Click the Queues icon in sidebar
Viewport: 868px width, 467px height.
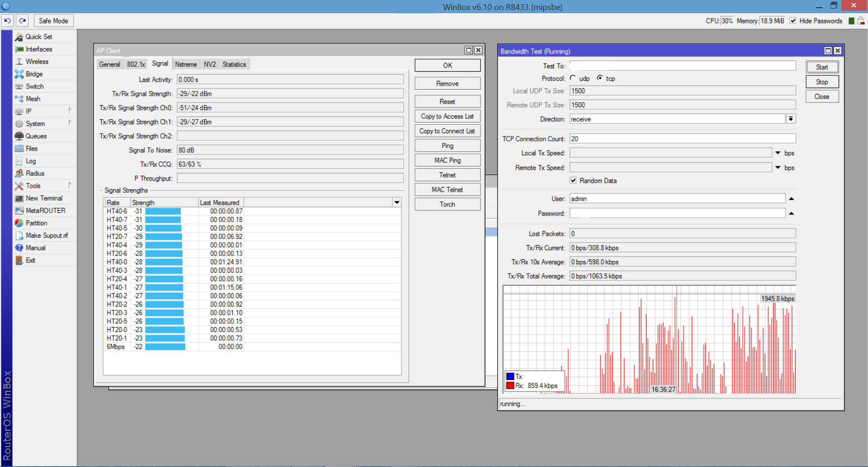(19, 136)
